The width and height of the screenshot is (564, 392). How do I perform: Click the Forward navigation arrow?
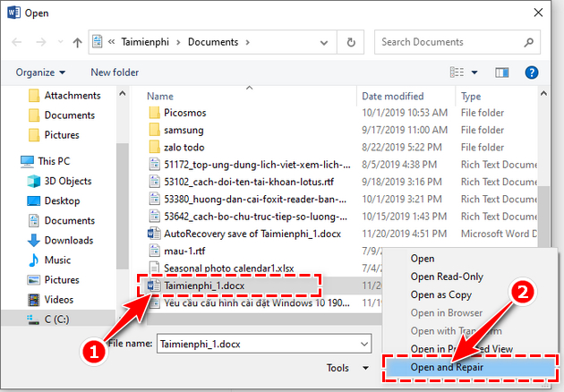pyautogui.click(x=41, y=42)
